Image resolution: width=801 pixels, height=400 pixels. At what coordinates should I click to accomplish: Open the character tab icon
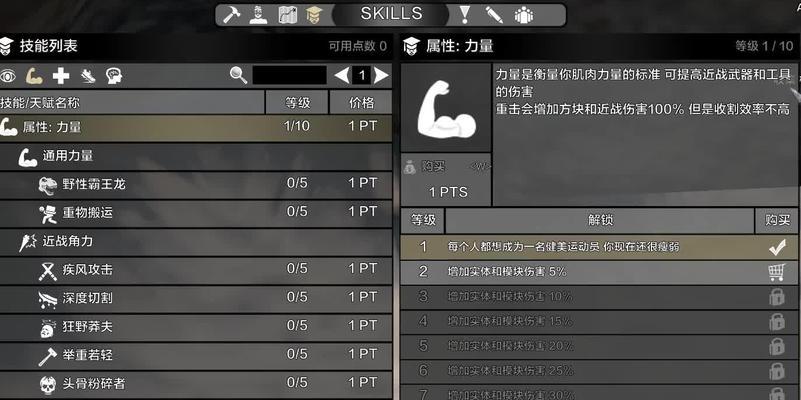(x=258, y=14)
